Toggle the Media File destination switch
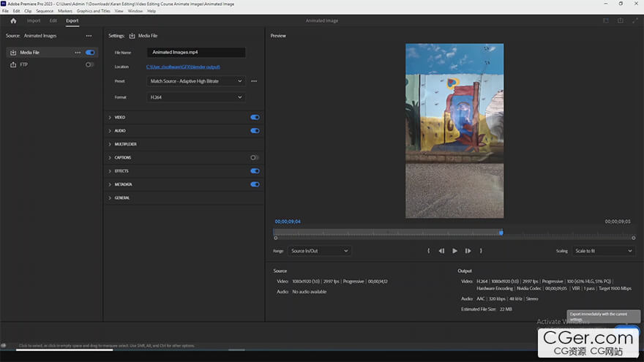This screenshot has height=362, width=644. [x=90, y=53]
